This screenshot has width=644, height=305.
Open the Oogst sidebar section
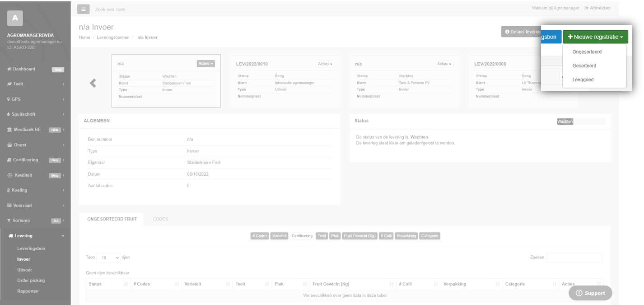pos(20,145)
